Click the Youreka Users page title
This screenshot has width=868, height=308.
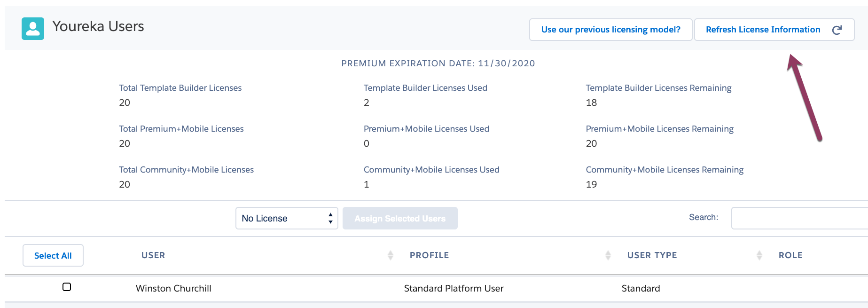(x=98, y=26)
